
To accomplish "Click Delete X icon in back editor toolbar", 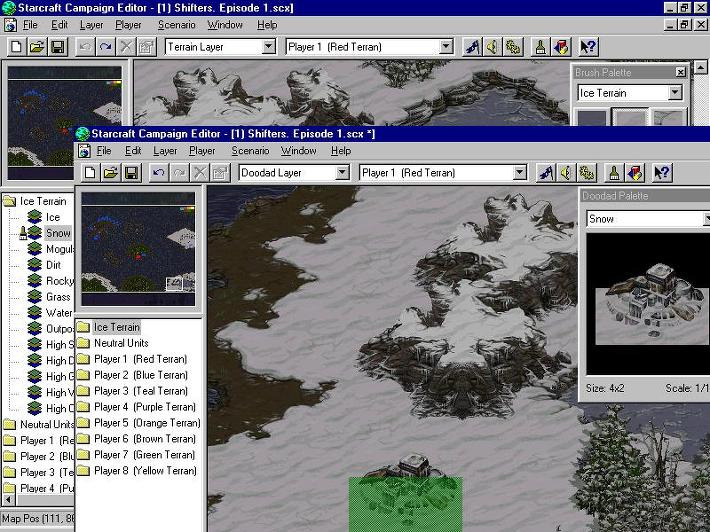I will point(126,47).
